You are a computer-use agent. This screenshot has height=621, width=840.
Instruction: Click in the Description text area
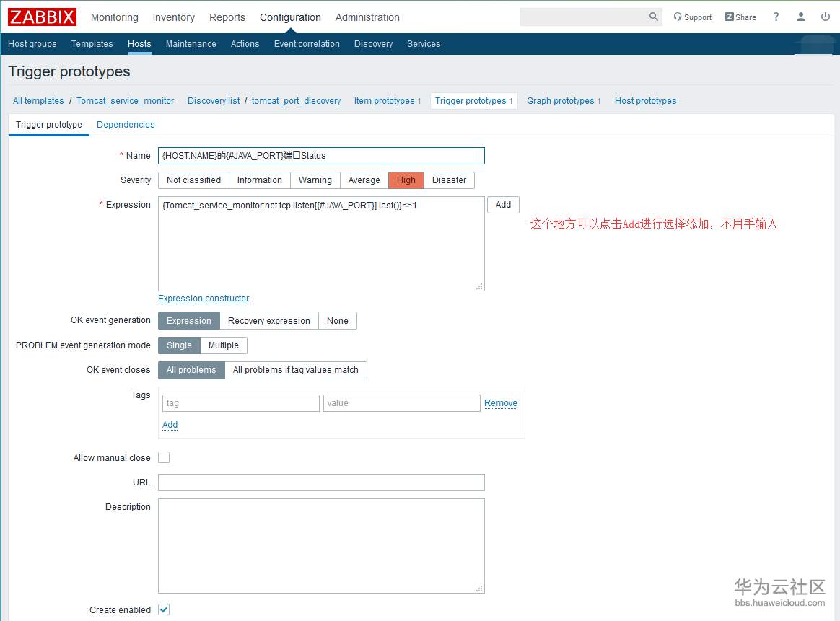tap(321, 545)
